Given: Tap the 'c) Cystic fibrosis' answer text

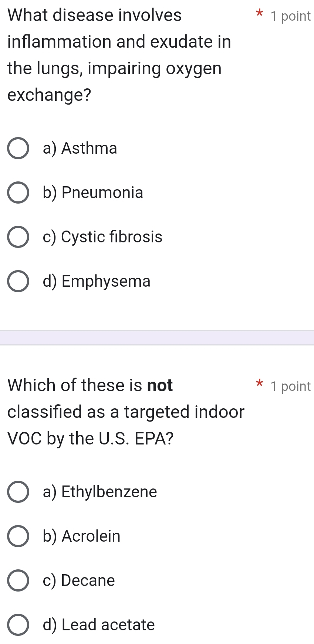Looking at the screenshot, I should [x=102, y=237].
